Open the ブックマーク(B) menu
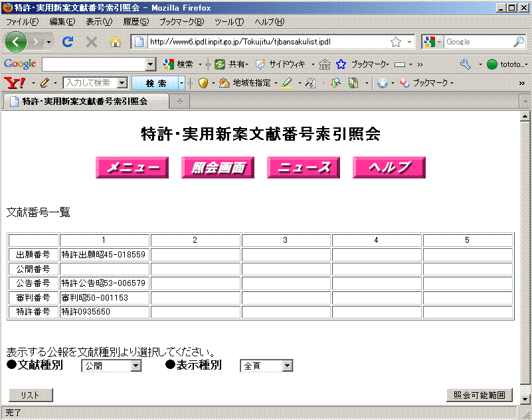The height and width of the screenshot is (420, 532). tap(181, 22)
